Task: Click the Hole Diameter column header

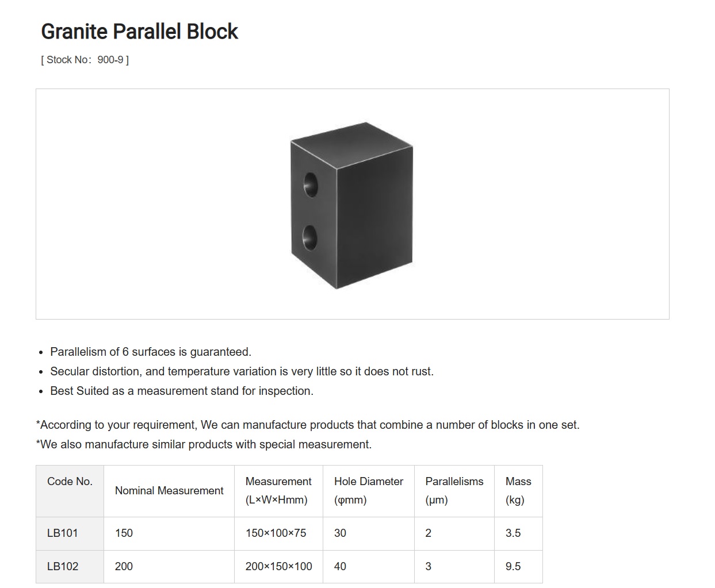Action: [369, 491]
